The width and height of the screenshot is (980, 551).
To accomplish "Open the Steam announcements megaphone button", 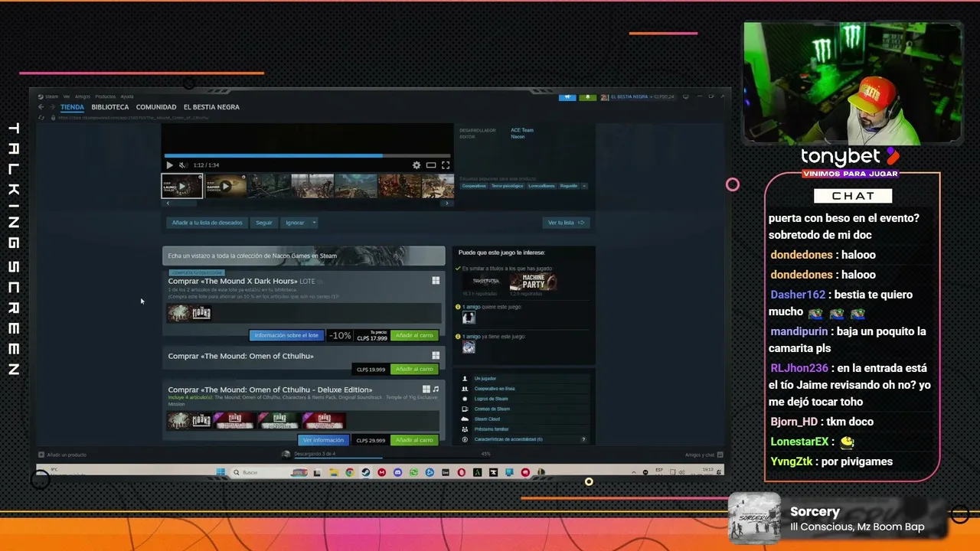I will tap(567, 97).
